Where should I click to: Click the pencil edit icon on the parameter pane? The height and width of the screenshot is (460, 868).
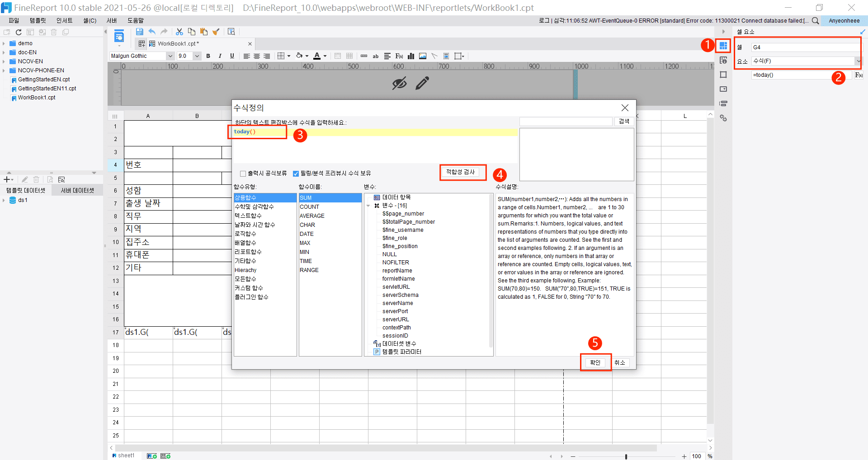pyautogui.click(x=422, y=83)
